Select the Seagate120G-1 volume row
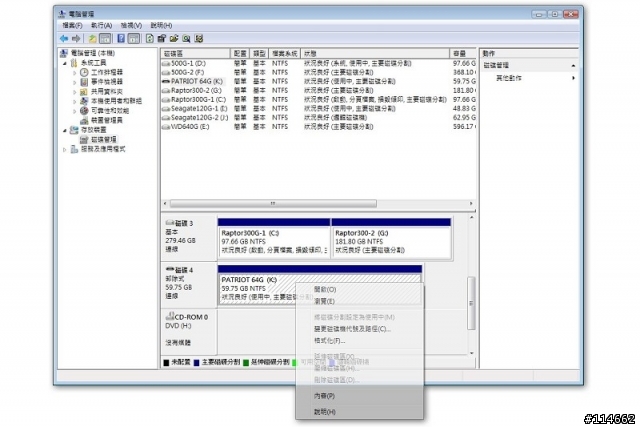The image size is (640, 427). click(x=318, y=109)
